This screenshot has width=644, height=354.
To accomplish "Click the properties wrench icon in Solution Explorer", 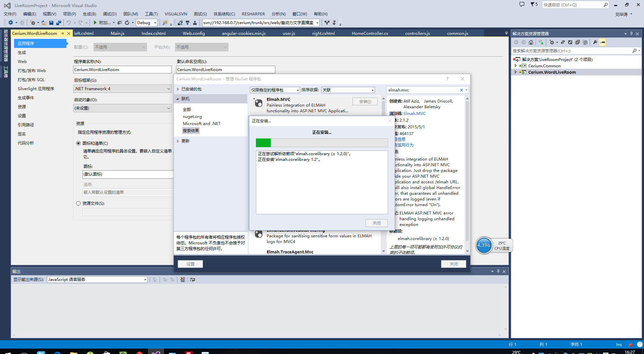I will coord(595,42).
